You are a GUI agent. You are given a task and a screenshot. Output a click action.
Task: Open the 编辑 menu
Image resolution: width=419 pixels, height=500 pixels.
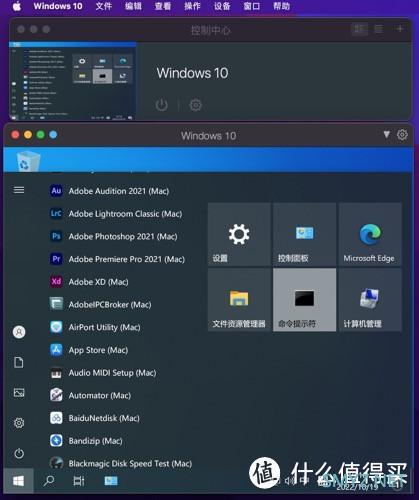[133, 6]
